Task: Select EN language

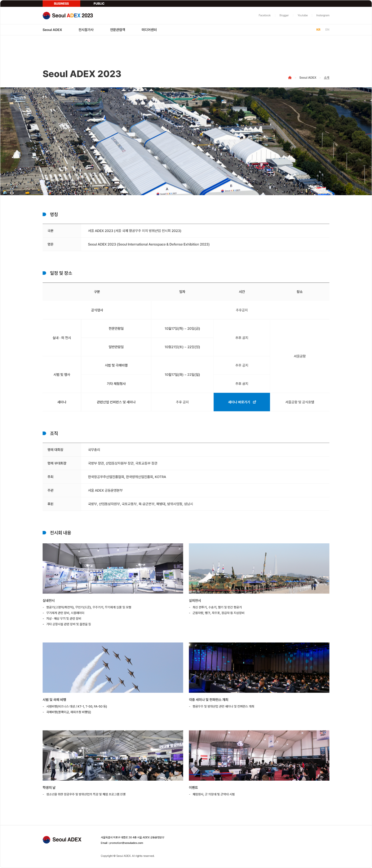Action: pos(327,30)
